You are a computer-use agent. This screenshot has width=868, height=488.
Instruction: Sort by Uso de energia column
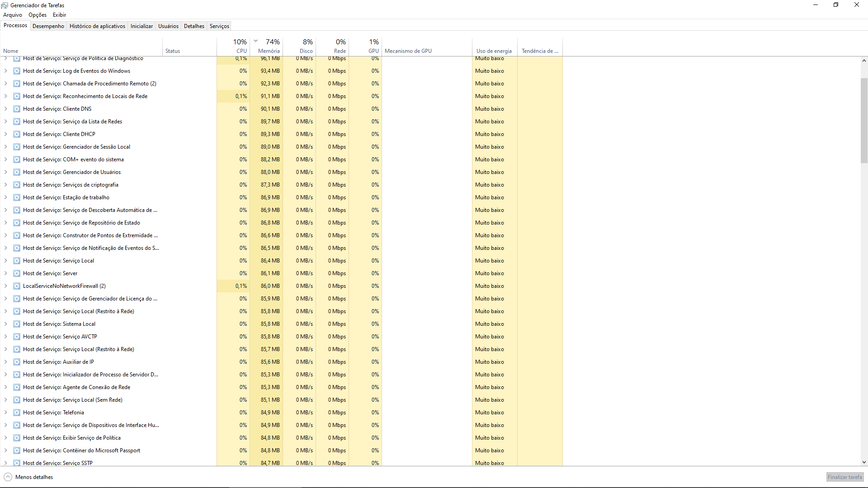pyautogui.click(x=495, y=47)
